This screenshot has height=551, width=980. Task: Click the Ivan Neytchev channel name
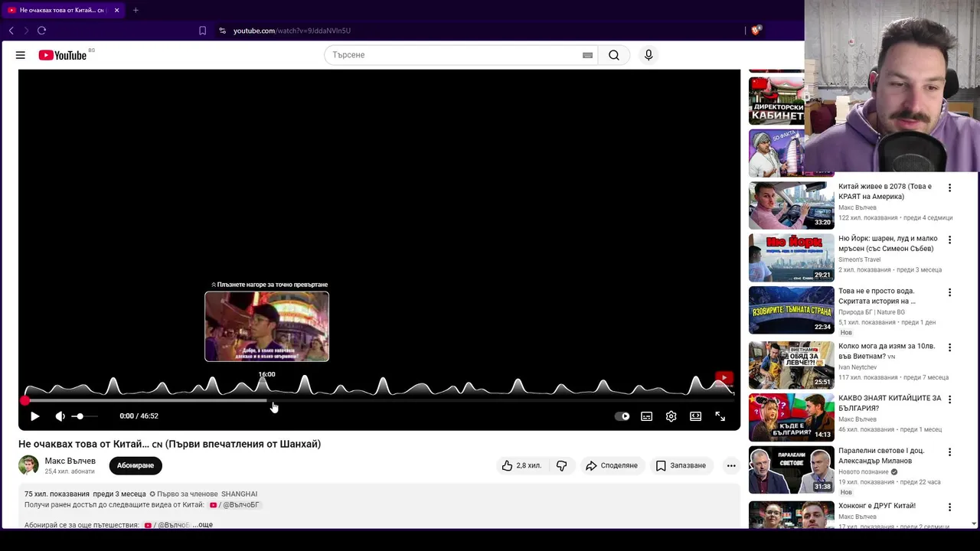(x=857, y=367)
